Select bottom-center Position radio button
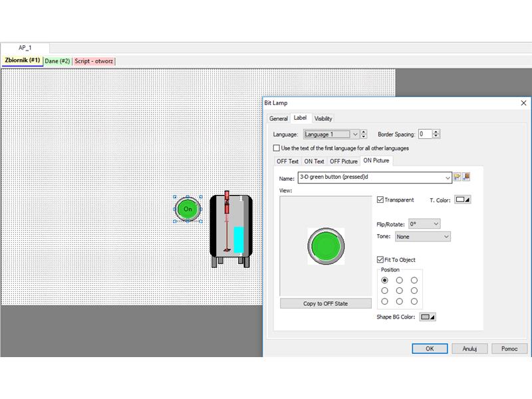Screen dimensions: 532x399 click(400, 301)
